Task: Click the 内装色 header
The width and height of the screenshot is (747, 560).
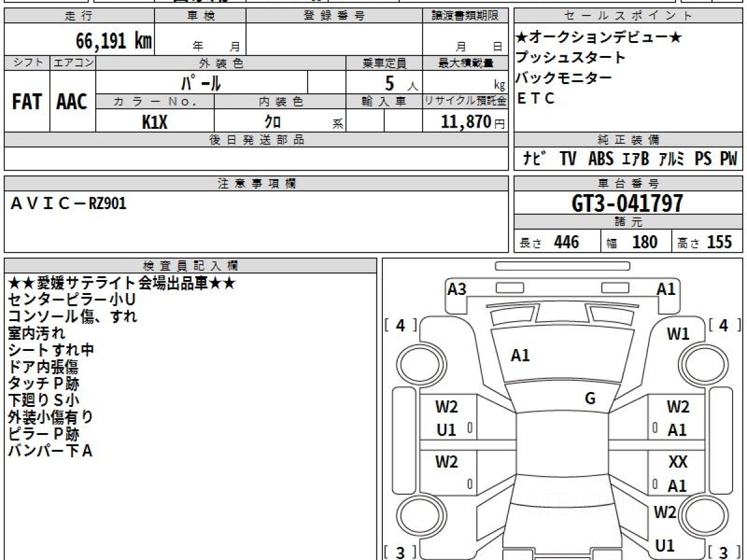Action: click(281, 102)
